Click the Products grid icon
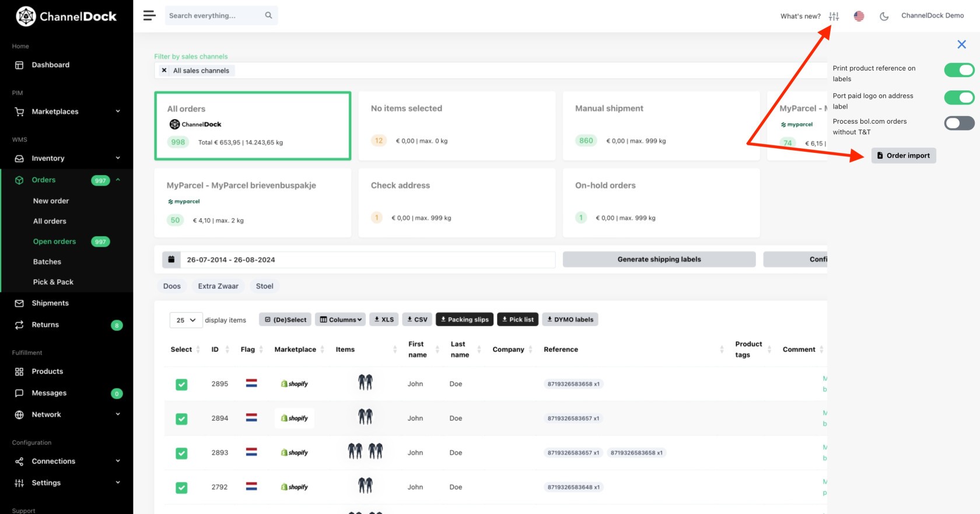 click(19, 372)
